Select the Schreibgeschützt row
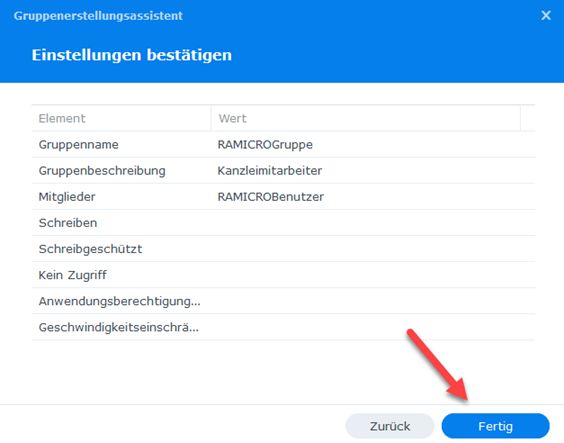Image resolution: width=564 pixels, height=443 pixels. coord(283,249)
